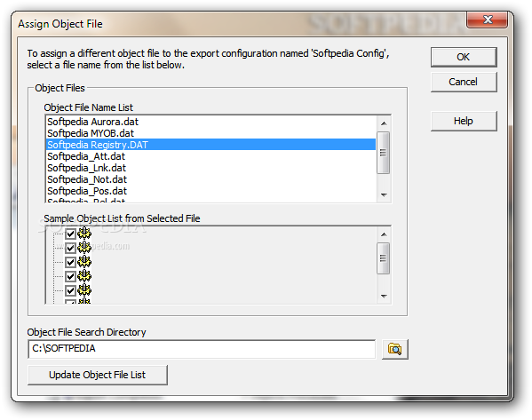Click the second sample object gear icon
The image size is (532, 420).
click(x=84, y=248)
